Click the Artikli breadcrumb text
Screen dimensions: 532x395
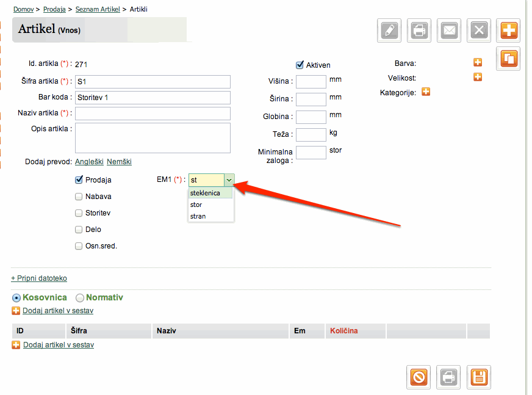(x=138, y=9)
